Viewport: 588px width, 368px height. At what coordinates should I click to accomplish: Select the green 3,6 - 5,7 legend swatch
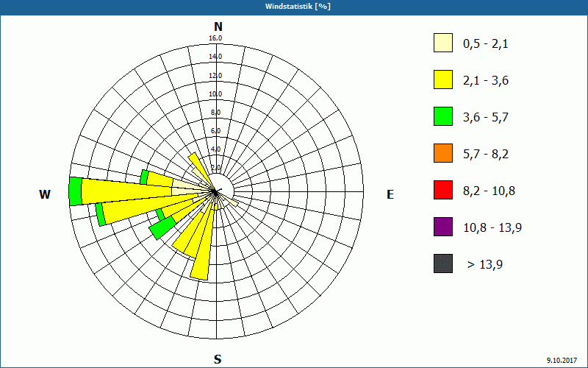point(443,116)
